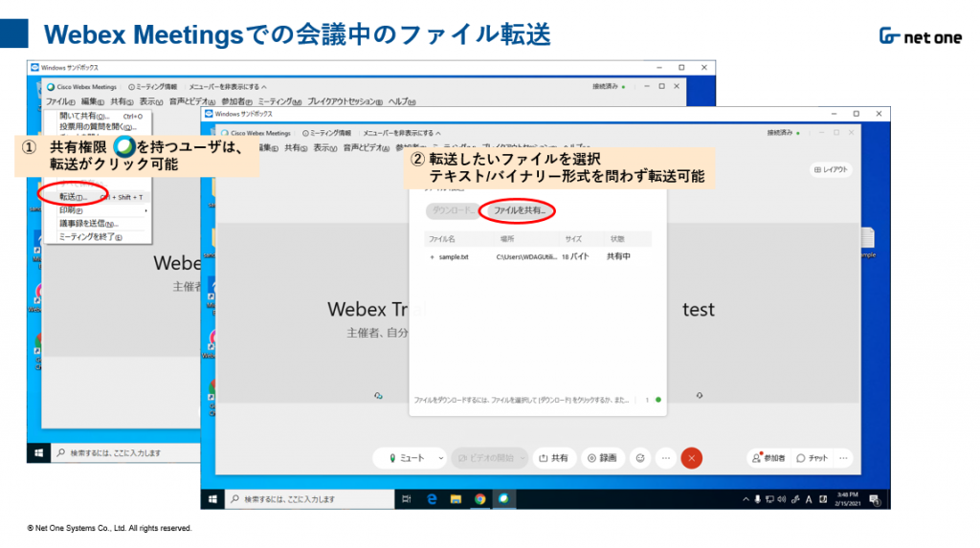Screen dimensions: 980x548
Task: Choose 投票用の質問を開く in the File menu
Action: click(97, 127)
